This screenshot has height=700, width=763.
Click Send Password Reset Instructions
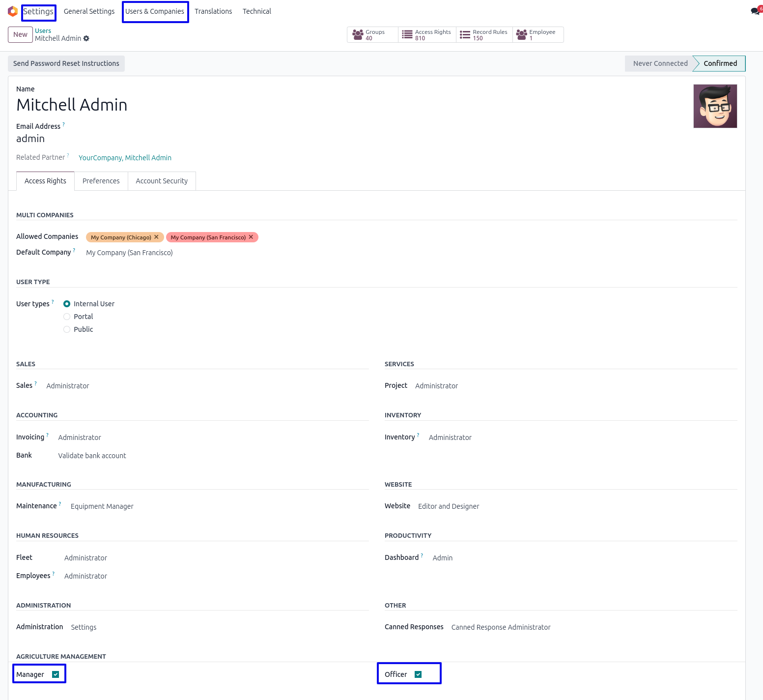[66, 63]
